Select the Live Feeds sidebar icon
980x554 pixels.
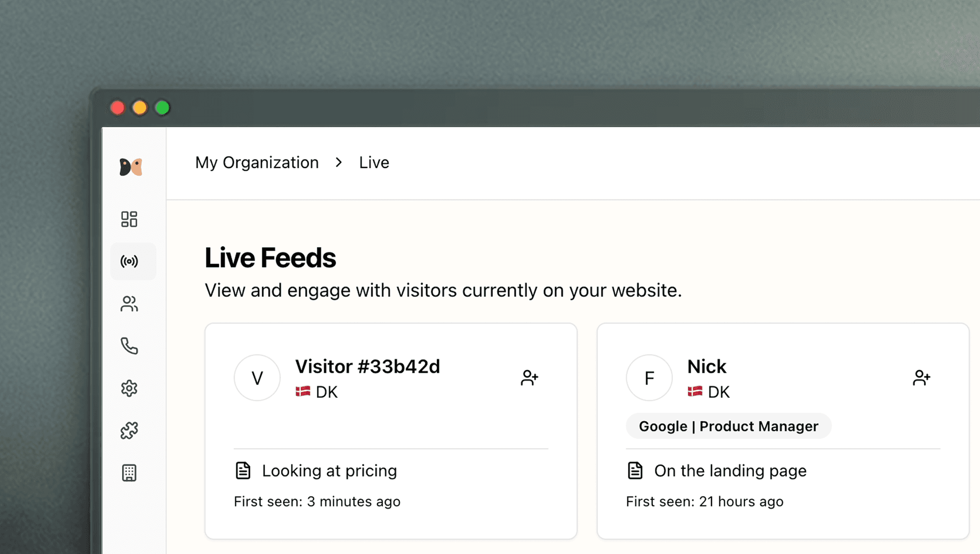129,261
